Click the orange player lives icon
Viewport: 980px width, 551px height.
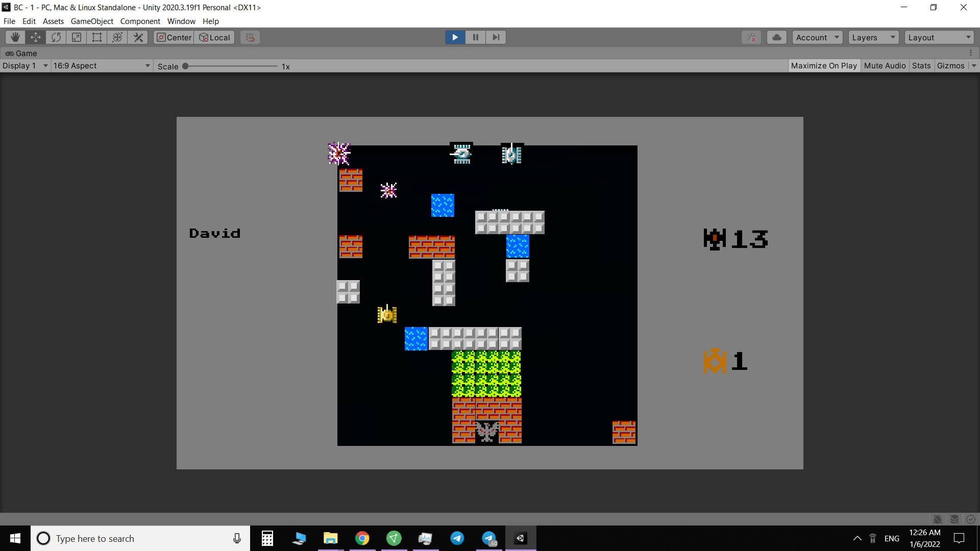click(x=715, y=361)
